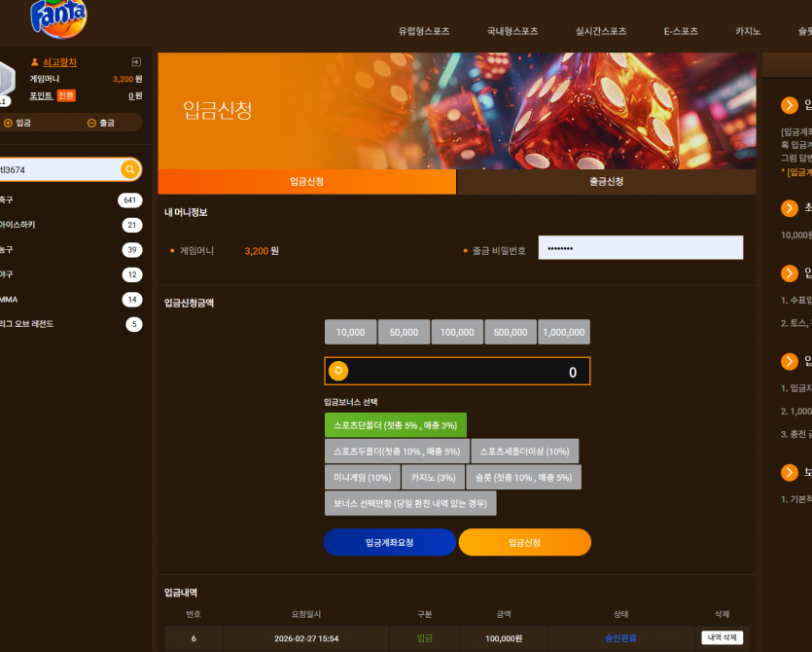Viewport: 812px width, 652px height.
Task: Click 내역 삭제 on deposit row 6
Action: click(722, 637)
